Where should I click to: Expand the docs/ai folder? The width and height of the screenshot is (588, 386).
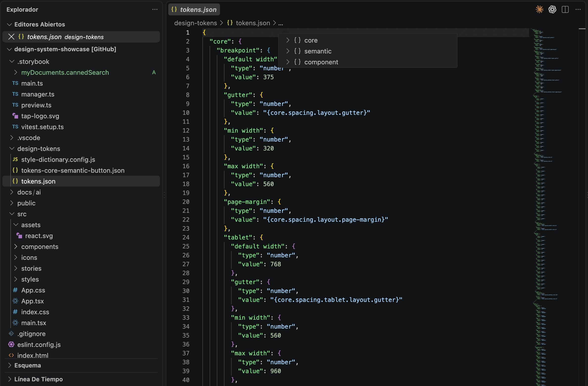[x=12, y=192]
